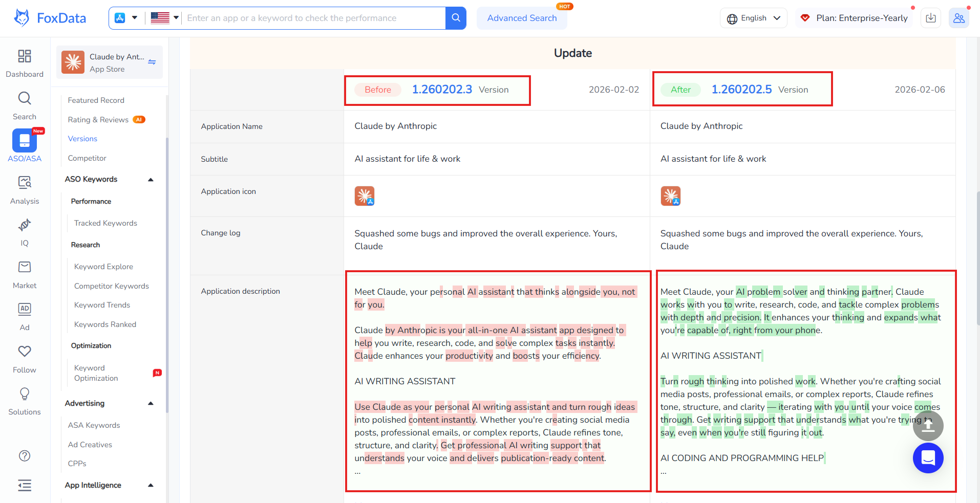
Task: Open the Market sidebar icon
Action: [x=24, y=267]
